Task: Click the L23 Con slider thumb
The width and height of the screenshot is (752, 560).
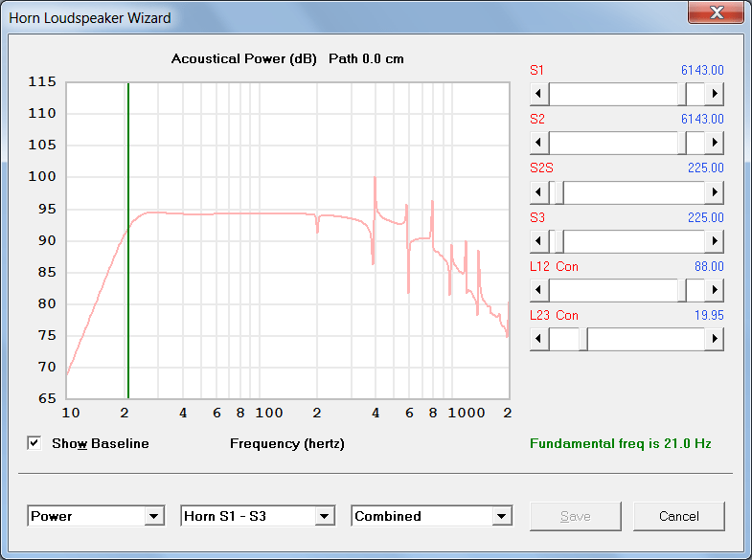Action: click(583, 339)
